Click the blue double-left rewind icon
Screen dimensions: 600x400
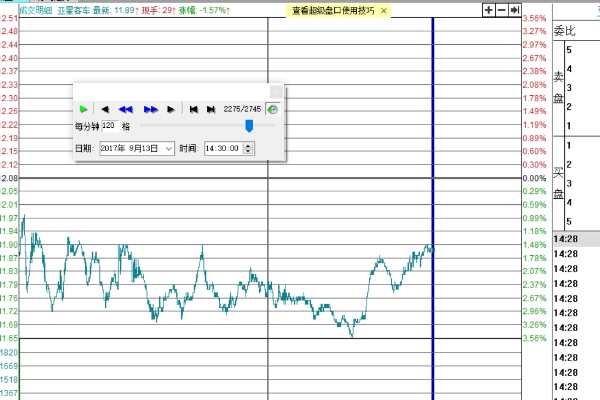(x=126, y=109)
